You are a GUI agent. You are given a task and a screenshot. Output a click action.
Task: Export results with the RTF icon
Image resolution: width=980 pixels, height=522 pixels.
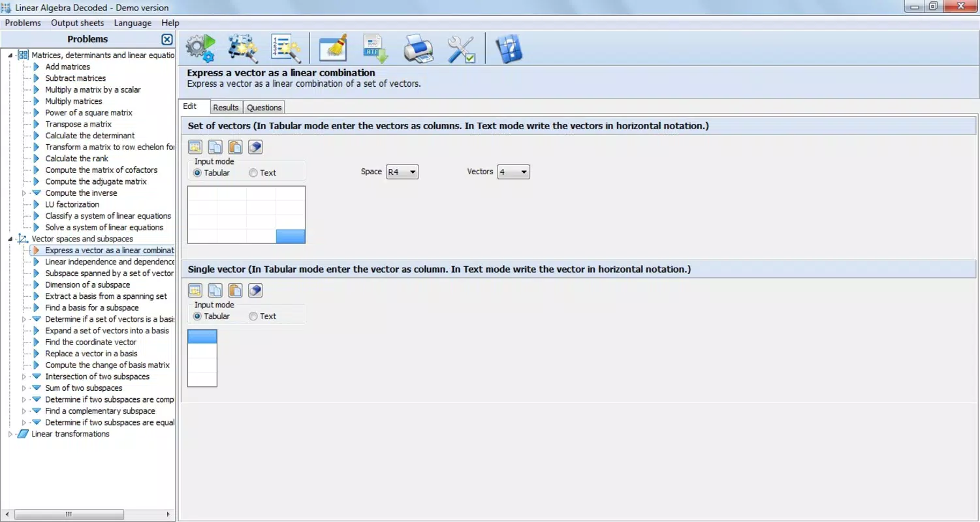click(x=375, y=48)
